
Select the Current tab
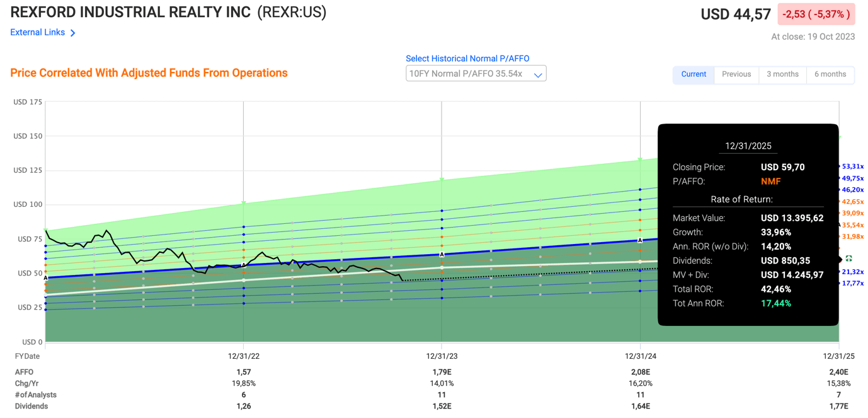click(694, 74)
